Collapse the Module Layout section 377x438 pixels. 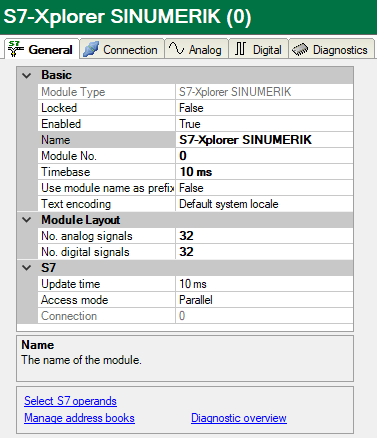(x=27, y=220)
